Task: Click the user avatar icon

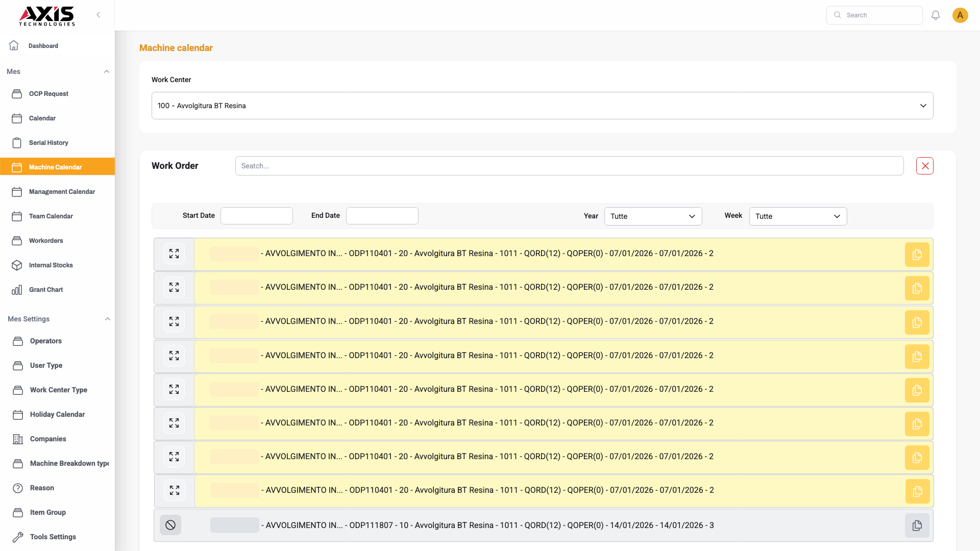Action: [960, 15]
